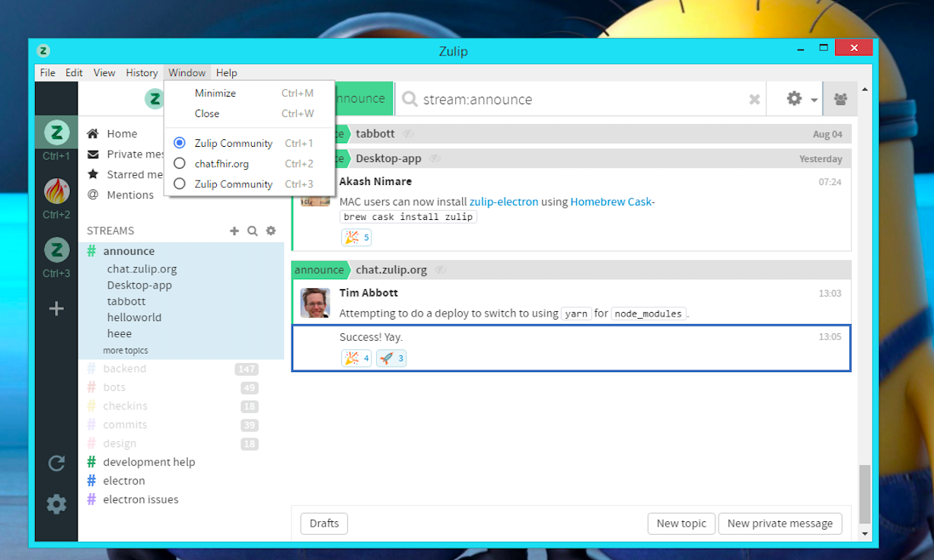Click the 13:05 message timestamp
Image resolution: width=934 pixels, height=560 pixels.
click(830, 337)
